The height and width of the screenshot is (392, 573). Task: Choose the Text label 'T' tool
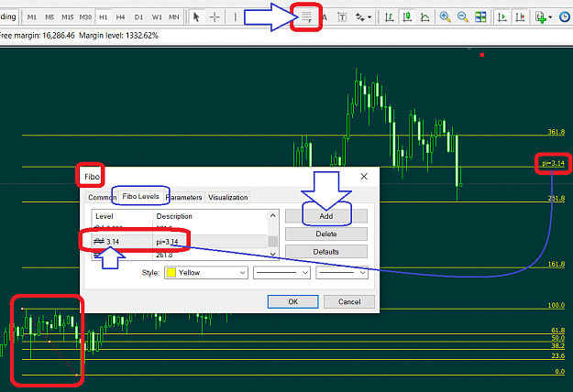[342, 16]
